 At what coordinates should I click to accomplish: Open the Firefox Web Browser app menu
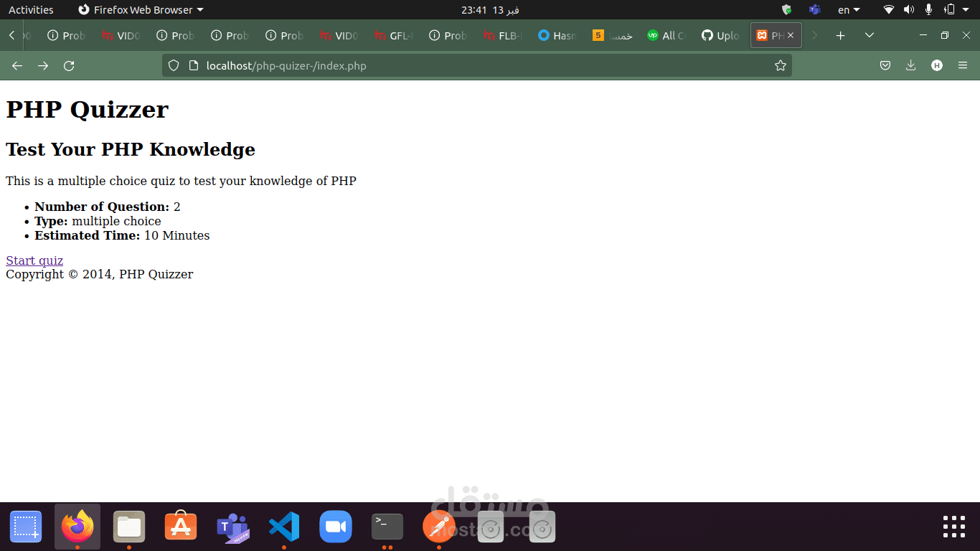(141, 9)
